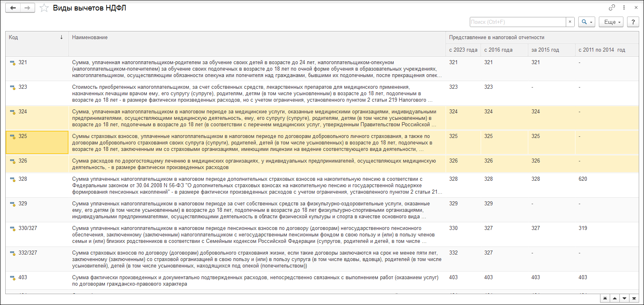Click the 'с 2016 года' column header
Viewport: 644px width, 305px height.
504,50
